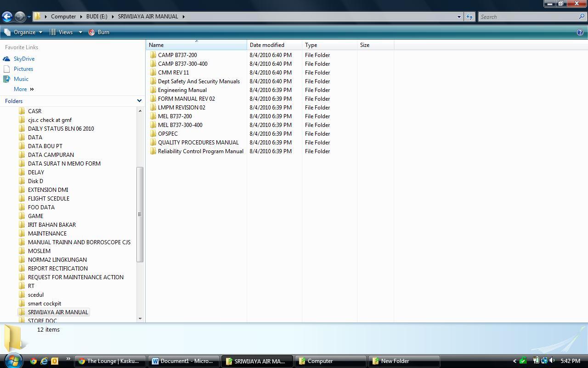Viewport: 588px width, 368px height.
Task: Select Disk D in folder tree
Action: (35, 181)
